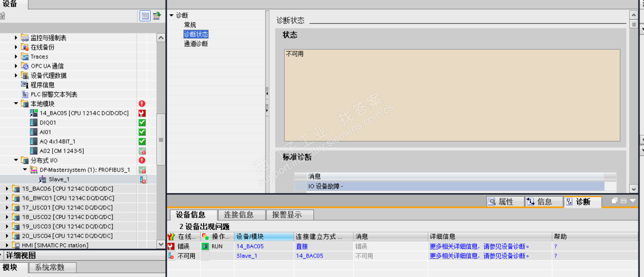Expand the 15_BAC06 device node
This screenshot has height=277, width=644.
tap(7, 189)
